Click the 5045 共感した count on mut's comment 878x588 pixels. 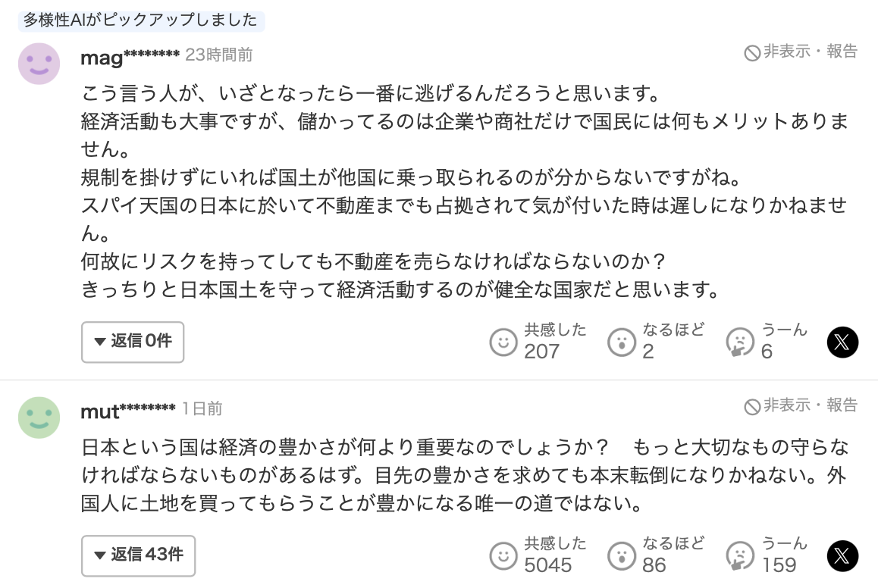click(x=548, y=565)
